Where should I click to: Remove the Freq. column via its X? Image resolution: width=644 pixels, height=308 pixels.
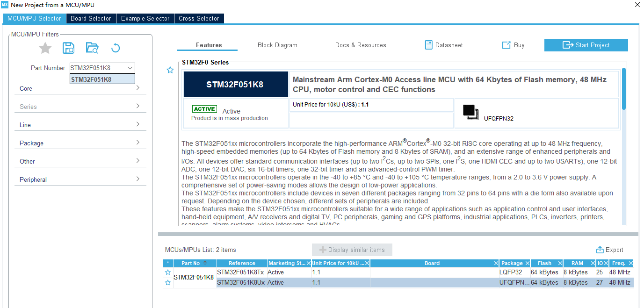pos(630,263)
